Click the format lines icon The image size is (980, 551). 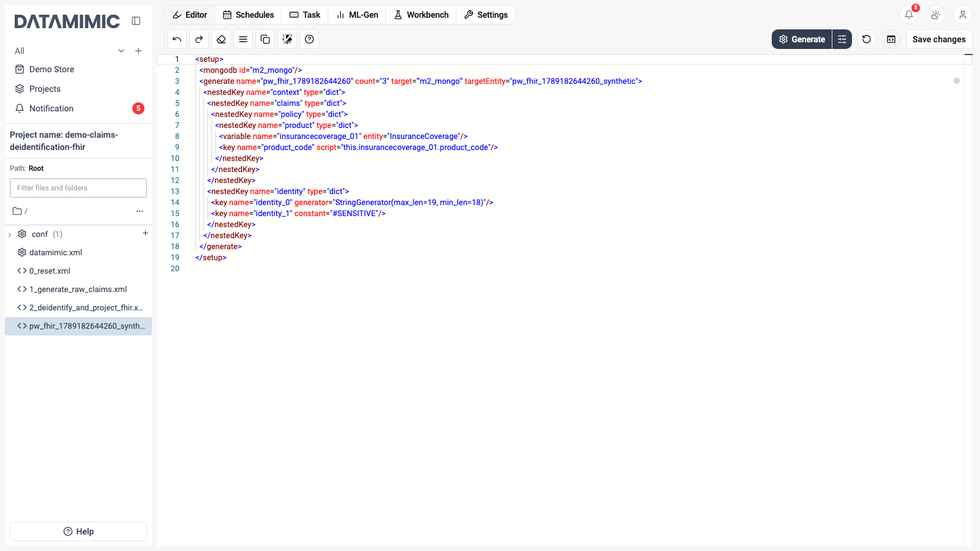tap(243, 39)
